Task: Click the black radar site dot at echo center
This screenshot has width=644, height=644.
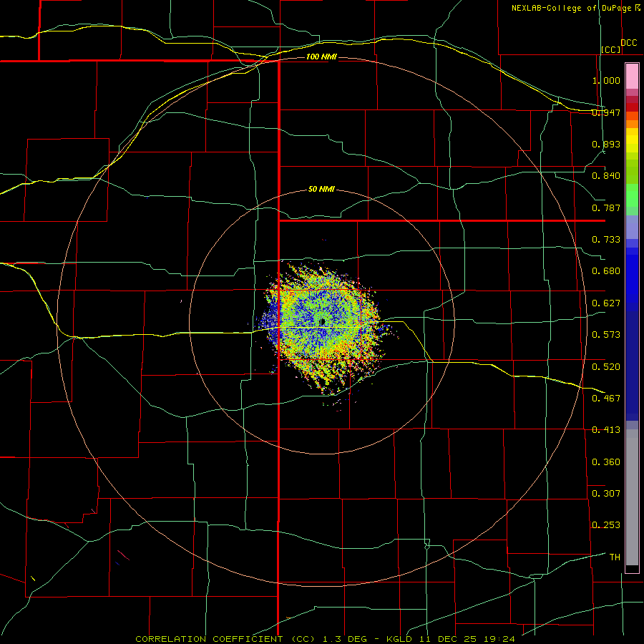Action: tap(323, 322)
